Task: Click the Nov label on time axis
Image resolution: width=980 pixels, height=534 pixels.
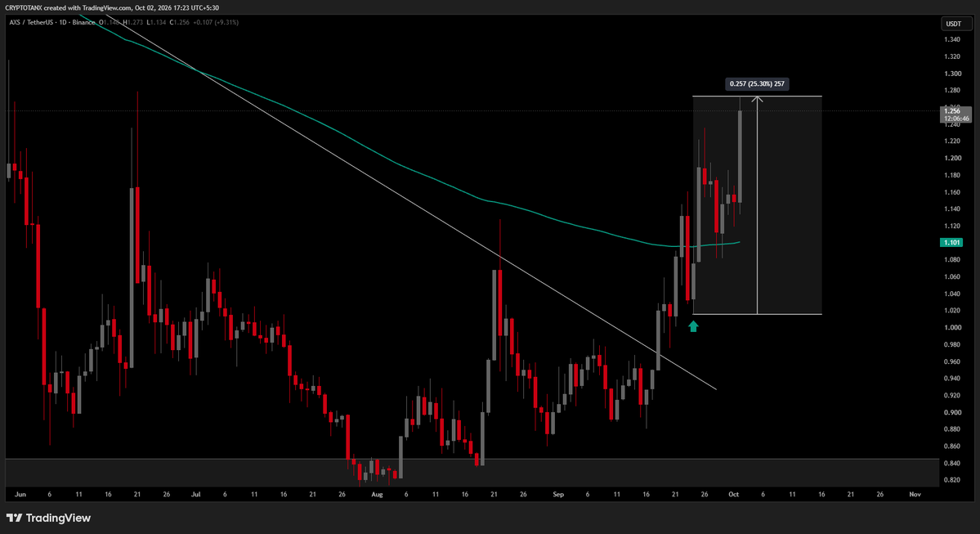Action: coord(915,494)
